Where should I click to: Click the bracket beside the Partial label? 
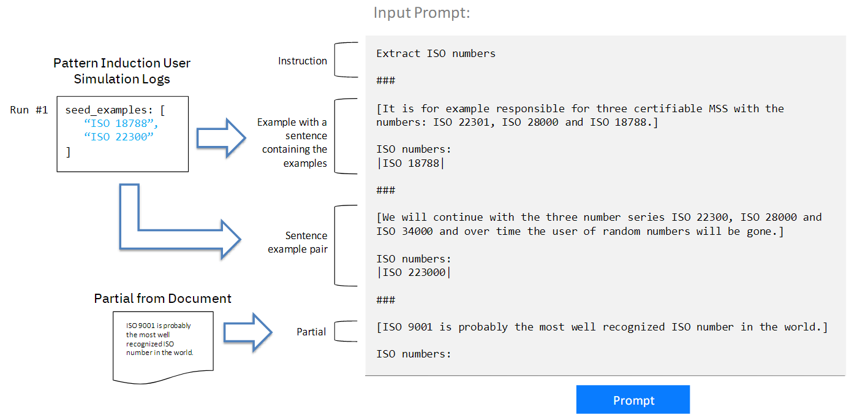(346, 331)
